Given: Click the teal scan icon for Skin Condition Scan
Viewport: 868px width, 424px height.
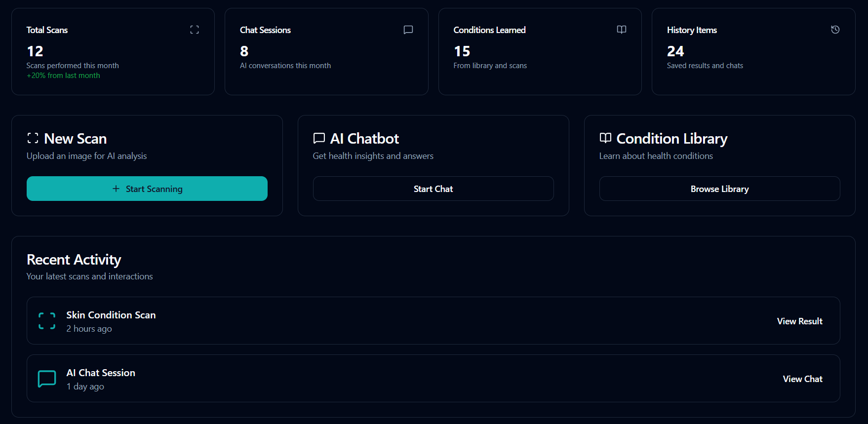Looking at the screenshot, I should pos(47,321).
